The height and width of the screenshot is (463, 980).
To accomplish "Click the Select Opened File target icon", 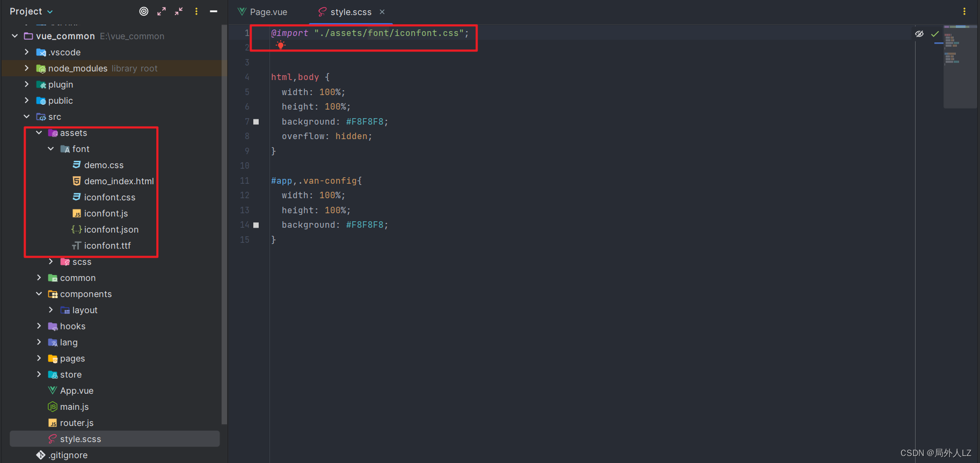I will click(x=144, y=11).
